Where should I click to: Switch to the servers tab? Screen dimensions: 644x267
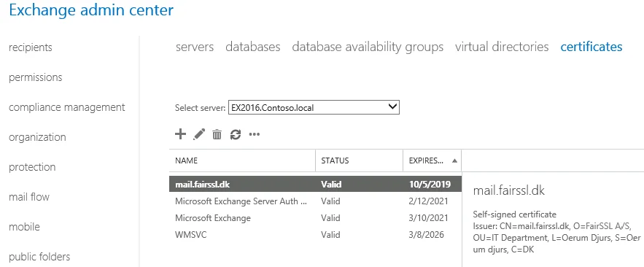[x=195, y=47]
